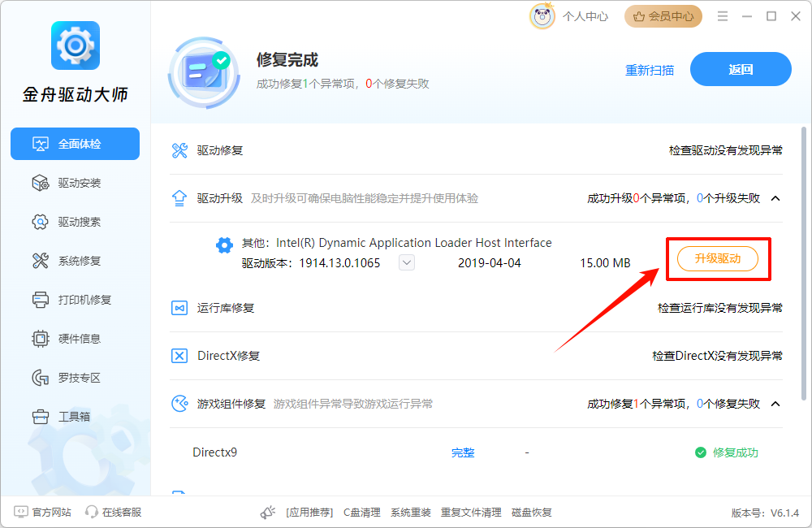Open the 工具箱 toolbox
The width and height of the screenshot is (812, 528).
(x=75, y=417)
